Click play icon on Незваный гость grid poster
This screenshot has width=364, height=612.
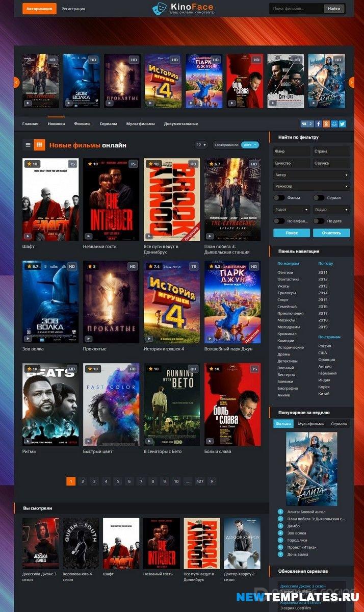[x=88, y=236]
